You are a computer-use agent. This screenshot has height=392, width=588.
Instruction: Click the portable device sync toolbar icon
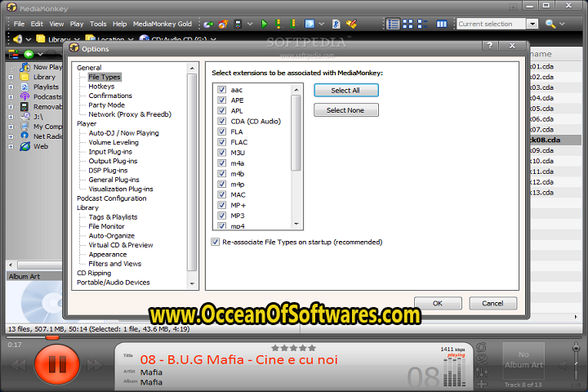238,24
